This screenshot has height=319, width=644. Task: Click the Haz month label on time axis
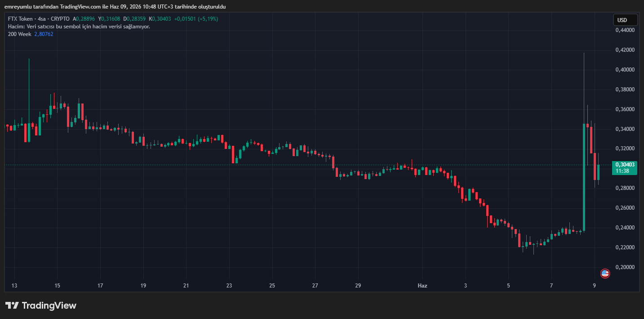pos(422,286)
